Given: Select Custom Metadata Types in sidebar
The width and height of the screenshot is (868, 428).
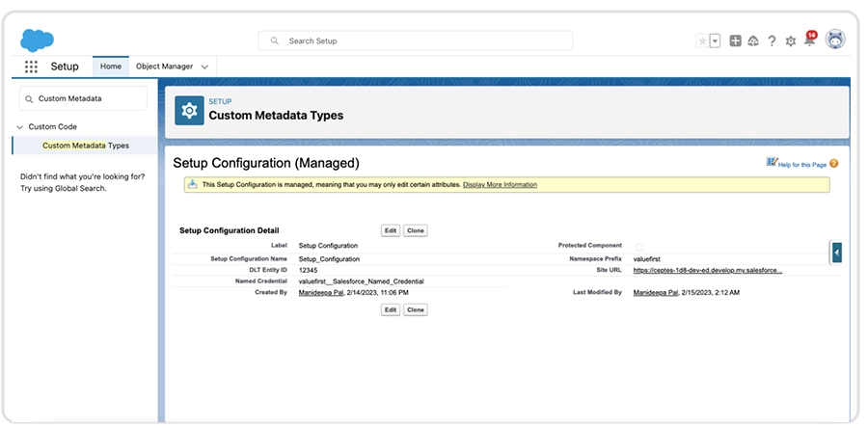Looking at the screenshot, I should (85, 146).
